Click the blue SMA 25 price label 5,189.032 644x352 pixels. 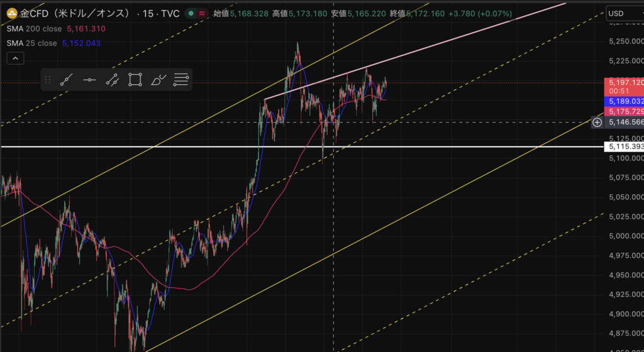[623, 101]
